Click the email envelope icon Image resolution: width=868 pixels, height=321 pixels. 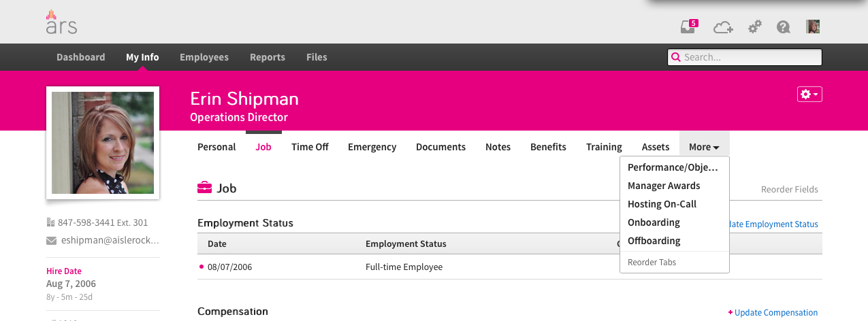pos(51,240)
